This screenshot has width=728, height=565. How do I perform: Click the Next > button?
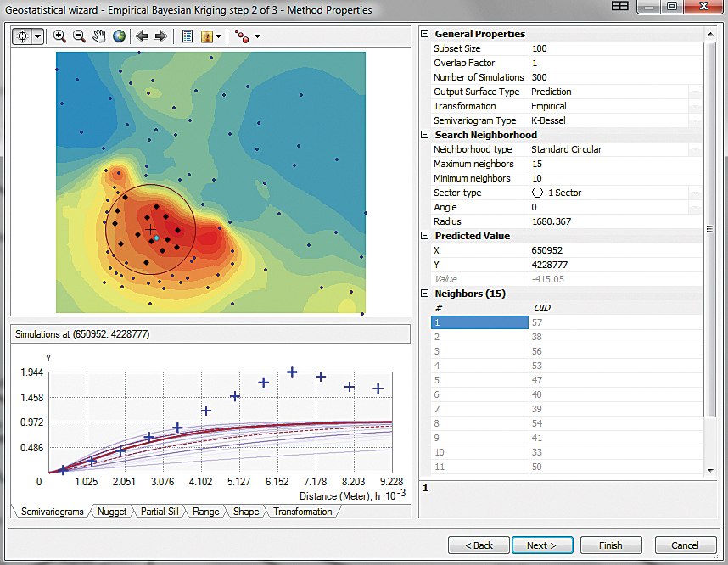pyautogui.click(x=541, y=545)
